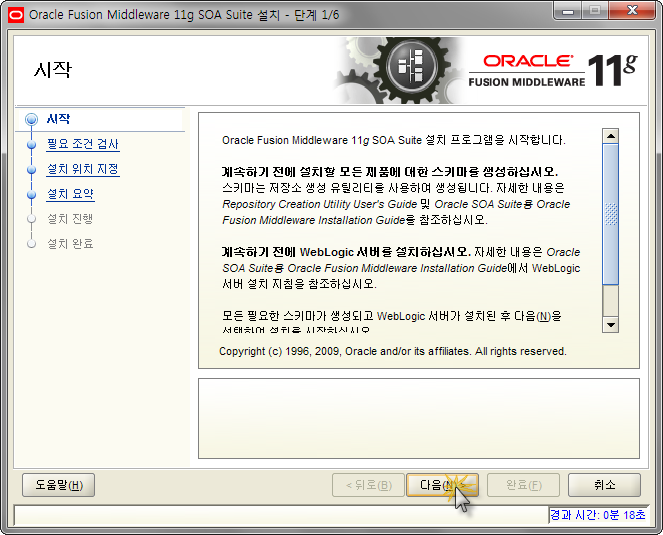Click the 설치 요약 step bullet
Screen dimensions: 663x535
pyautogui.click(x=31, y=194)
